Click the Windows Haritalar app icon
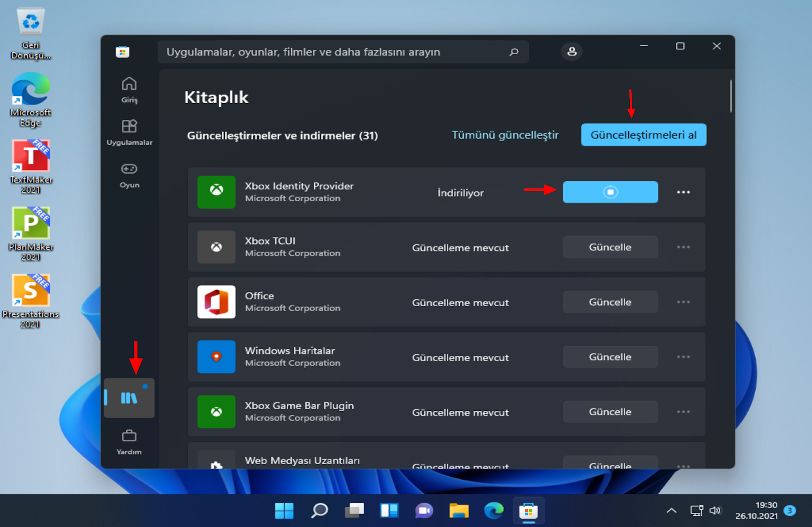812x527 pixels. pos(216,356)
